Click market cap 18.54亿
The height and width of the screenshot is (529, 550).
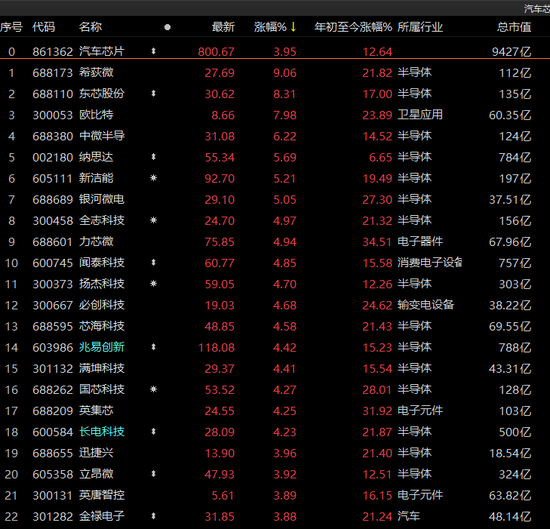(x=510, y=453)
